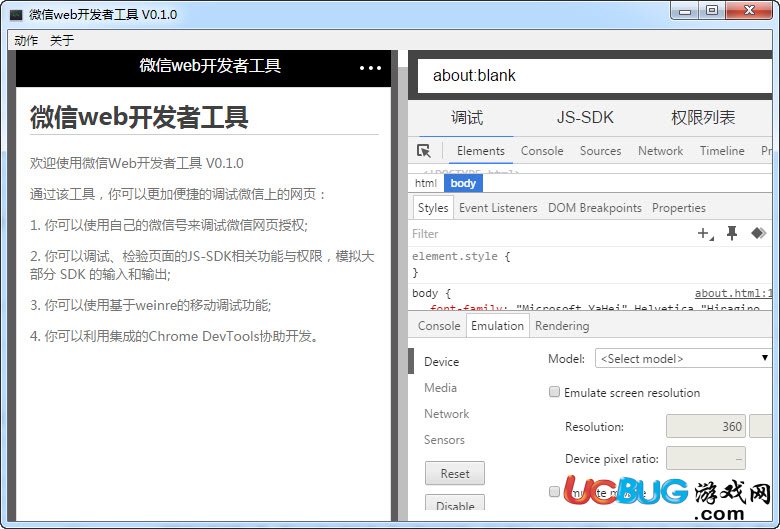
Task: Select the Elements devtools tab
Action: click(481, 151)
